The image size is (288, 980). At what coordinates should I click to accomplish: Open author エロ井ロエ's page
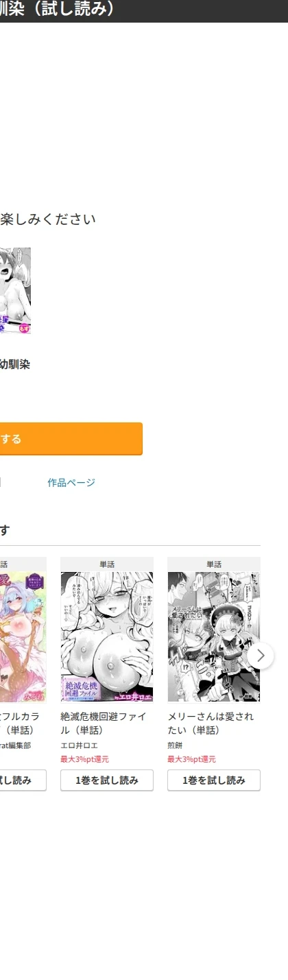(x=79, y=745)
